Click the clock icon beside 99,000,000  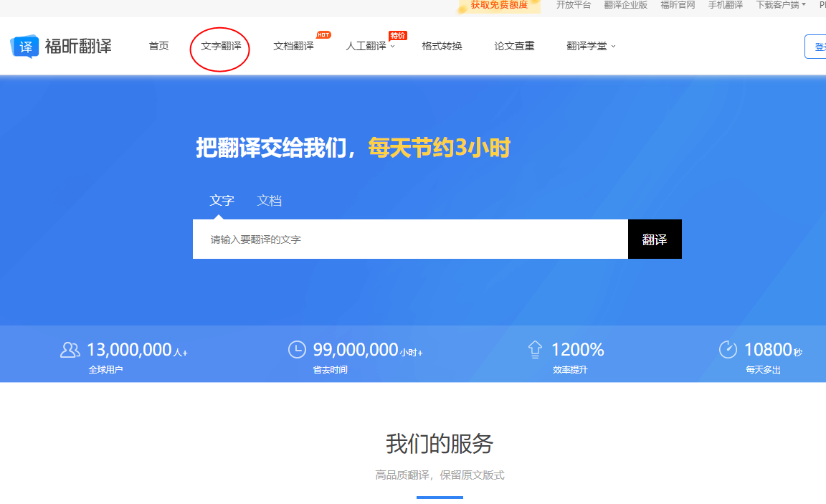click(x=297, y=350)
